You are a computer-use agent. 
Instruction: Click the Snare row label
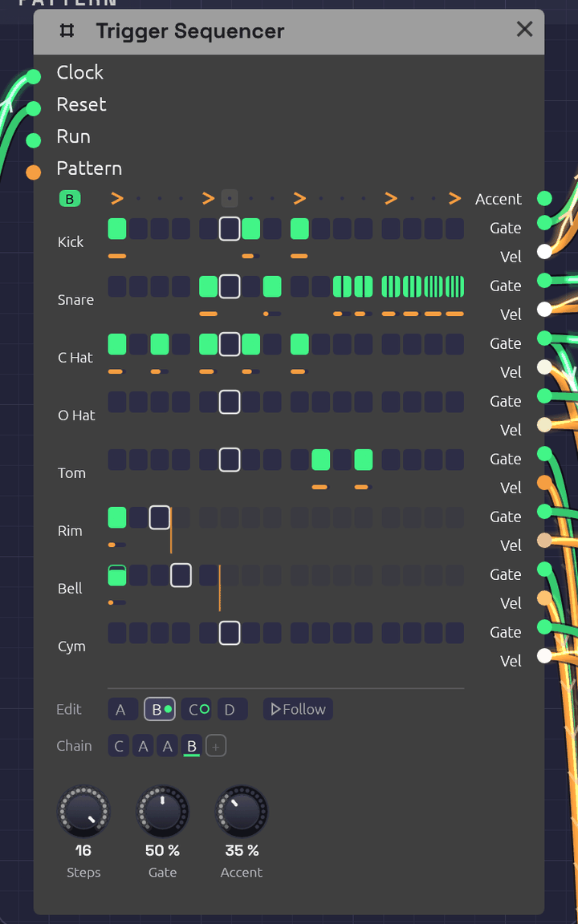click(75, 300)
